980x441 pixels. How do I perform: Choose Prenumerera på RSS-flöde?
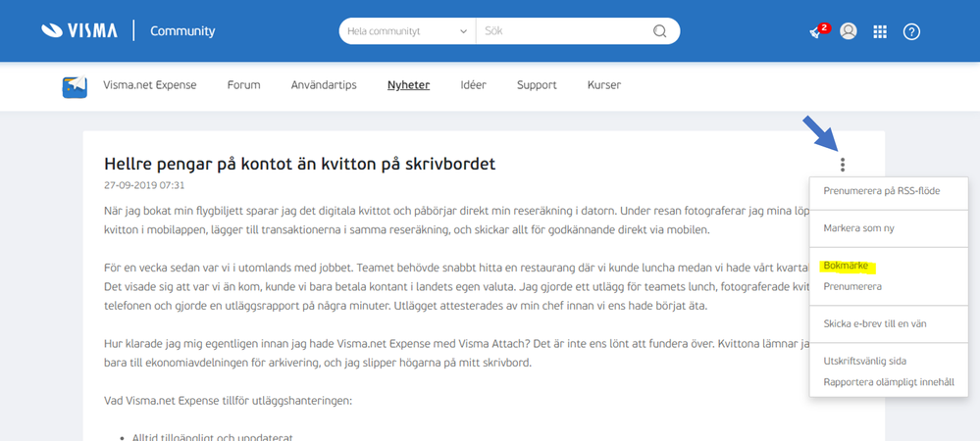[x=881, y=191]
